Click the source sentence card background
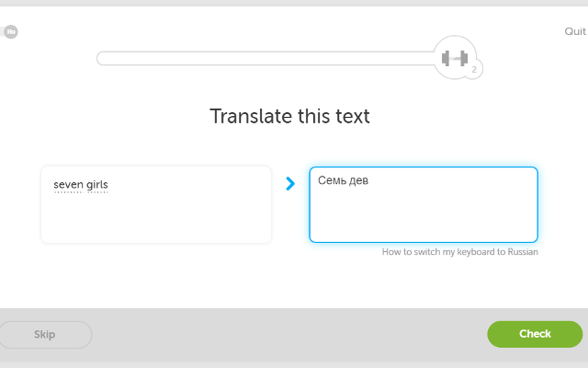 pos(156,218)
